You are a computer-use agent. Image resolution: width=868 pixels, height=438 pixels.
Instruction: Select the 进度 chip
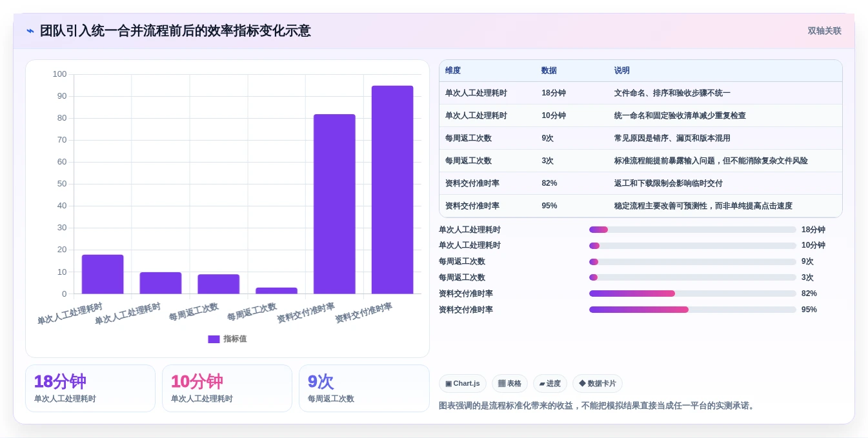tap(550, 384)
